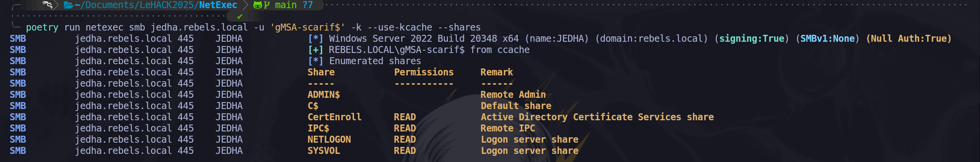
Task: Click the signing:True status text
Action: (x=751, y=39)
